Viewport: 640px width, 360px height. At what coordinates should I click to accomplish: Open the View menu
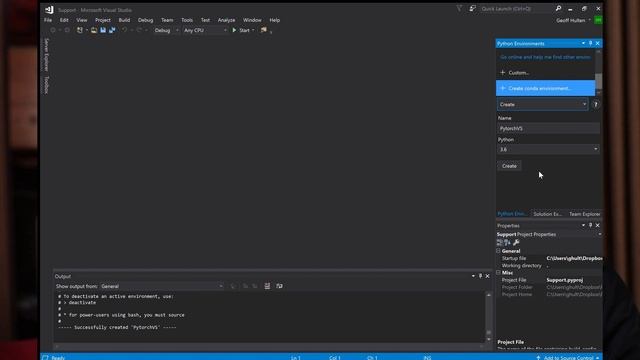click(82, 20)
